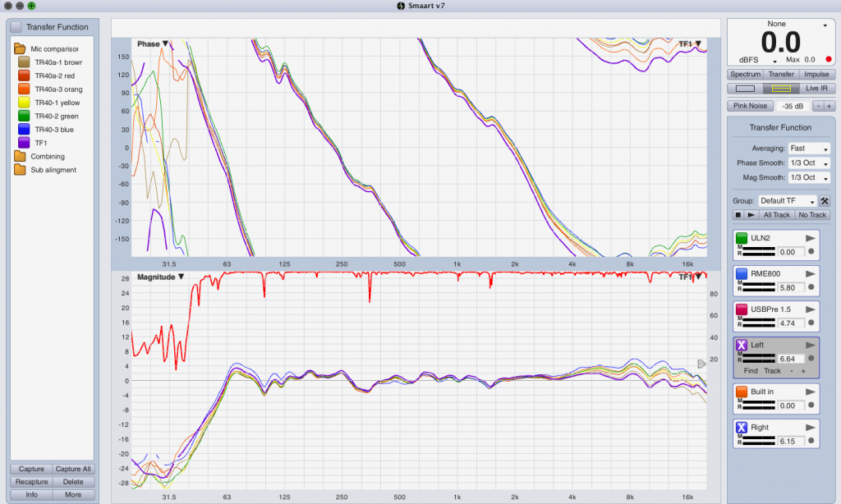Click the stop all measurements square button

pos(738,215)
